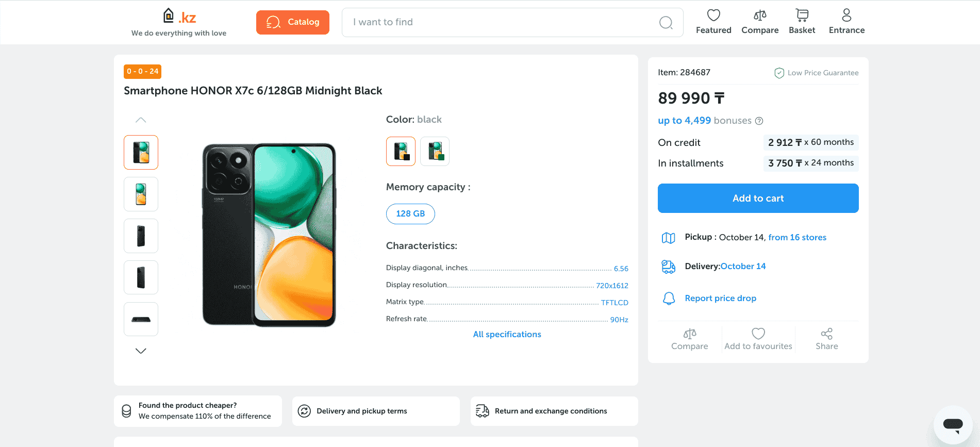Screen dimensions: 980x447
Task: Open the Basket cart icon
Action: click(x=802, y=15)
